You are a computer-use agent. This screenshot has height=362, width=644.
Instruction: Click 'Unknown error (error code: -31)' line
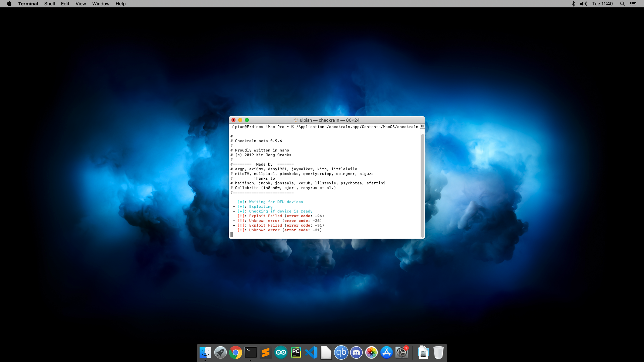[x=277, y=230]
